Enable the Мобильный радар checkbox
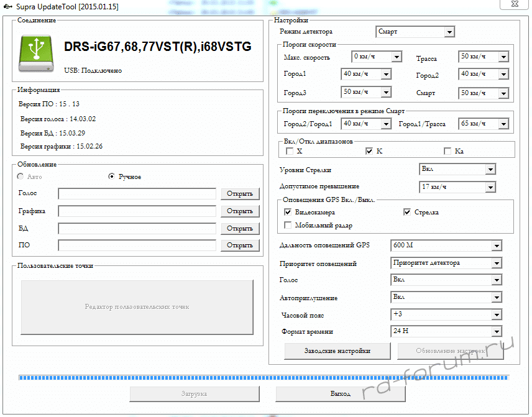 pyautogui.click(x=288, y=226)
